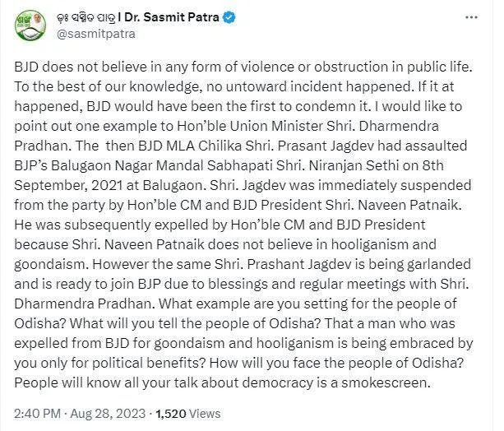Click the bold 1,520 number
Viewport: 504px width, 431px height.
(171, 413)
